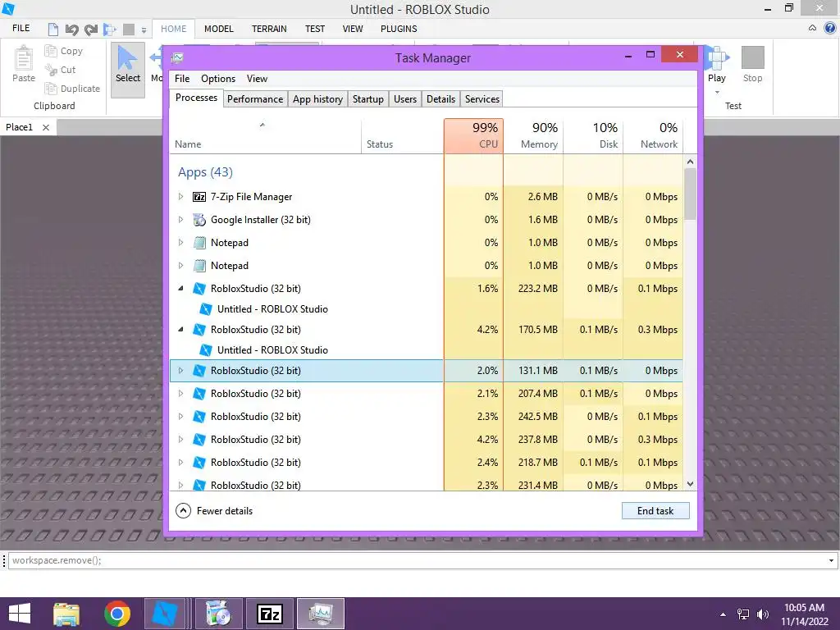Click the Google Installer process icon
840x630 pixels.
199,220
